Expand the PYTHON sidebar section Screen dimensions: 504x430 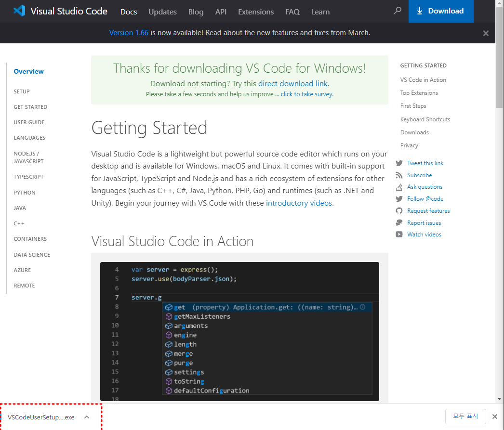25,193
